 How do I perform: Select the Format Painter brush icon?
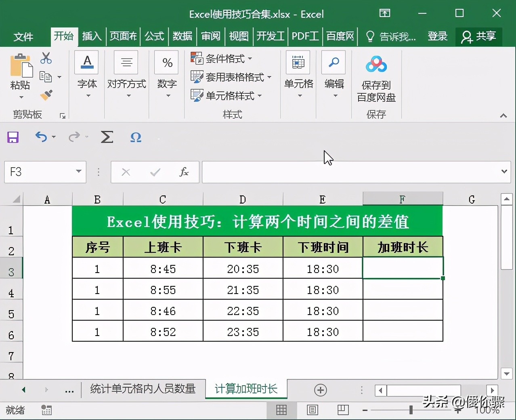(46, 95)
